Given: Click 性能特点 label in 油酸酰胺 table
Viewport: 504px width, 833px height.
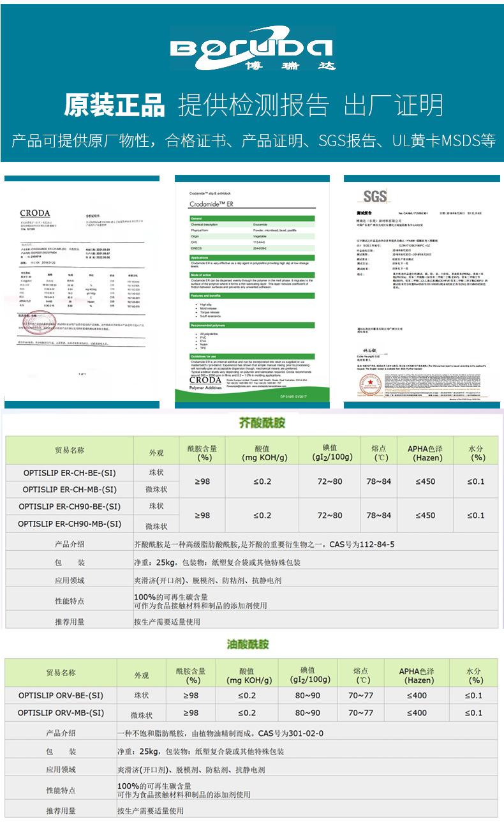Looking at the screenshot, I should [61, 790].
